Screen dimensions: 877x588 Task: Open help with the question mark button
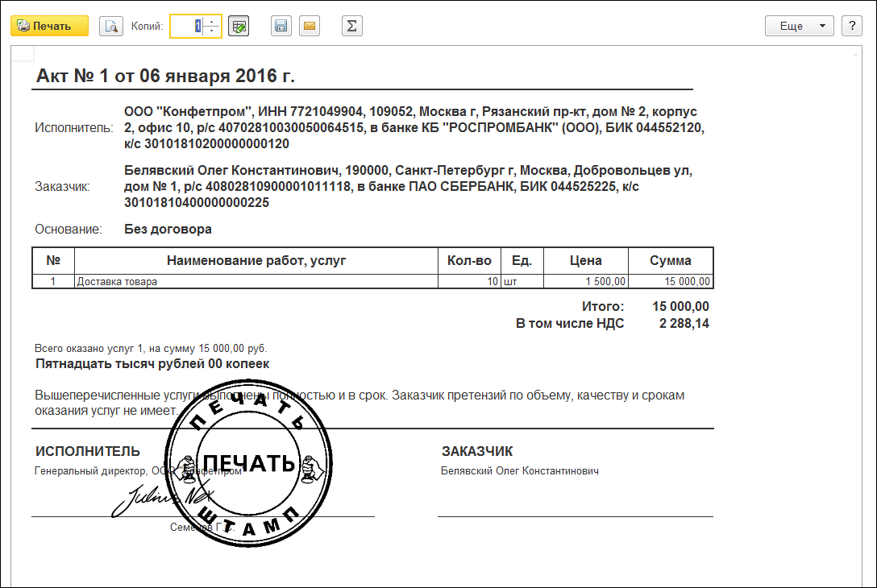852,27
